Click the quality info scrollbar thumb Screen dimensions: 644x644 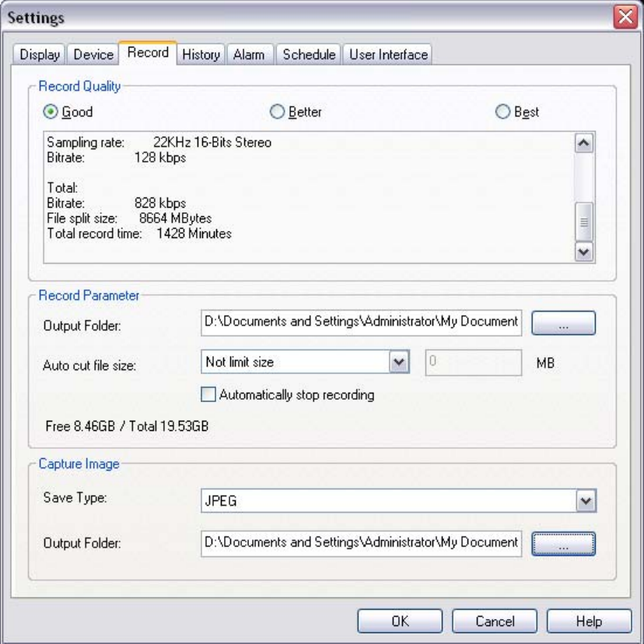click(584, 222)
